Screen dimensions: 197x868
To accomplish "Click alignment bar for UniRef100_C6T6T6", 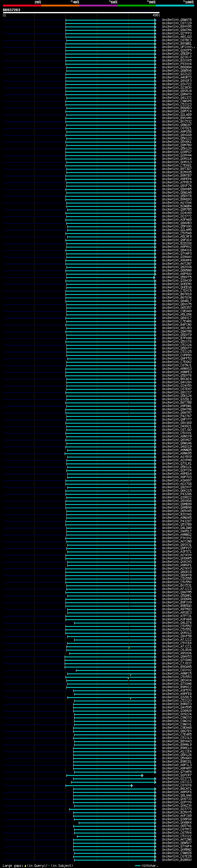I will pos(99,785).
